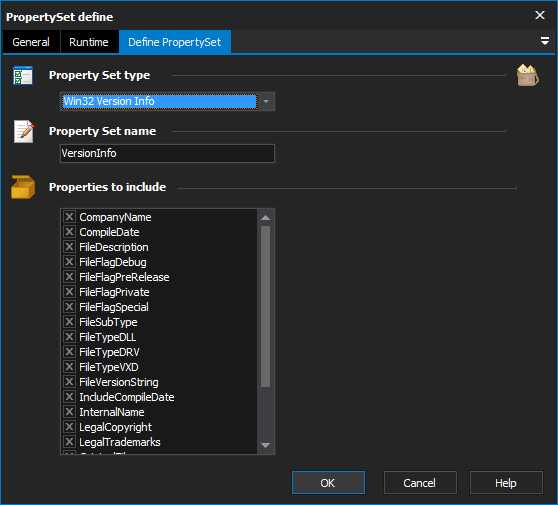Toggle the FileTypeVXD checkbox
Screen dimensions: 558x505
coord(69,367)
